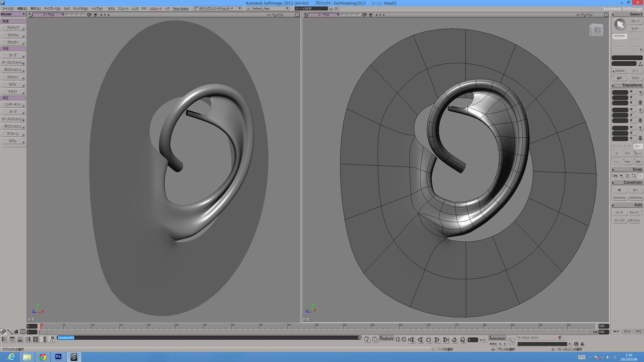Click the Prop button in the Transform panel
The image size is (644, 362).
coord(628,162)
